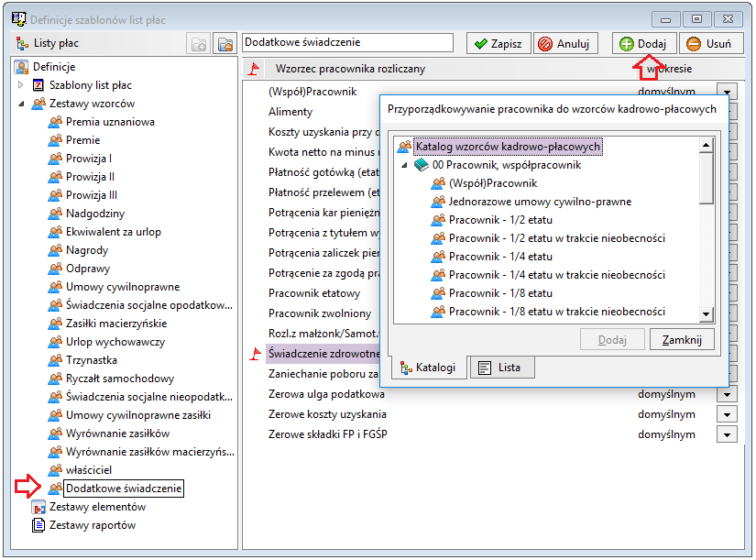Click the Zamknij button in the dialog

[x=681, y=340]
